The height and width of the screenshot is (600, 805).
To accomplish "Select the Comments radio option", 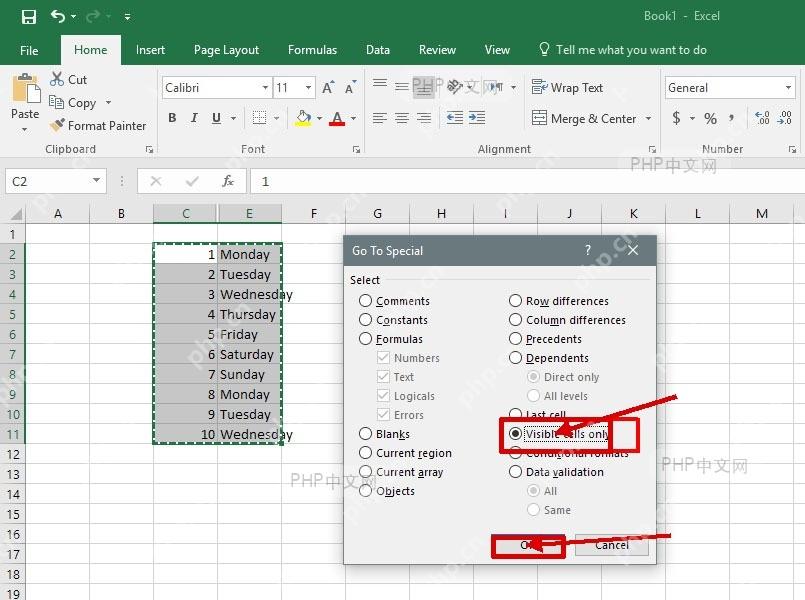I will click(x=365, y=301).
